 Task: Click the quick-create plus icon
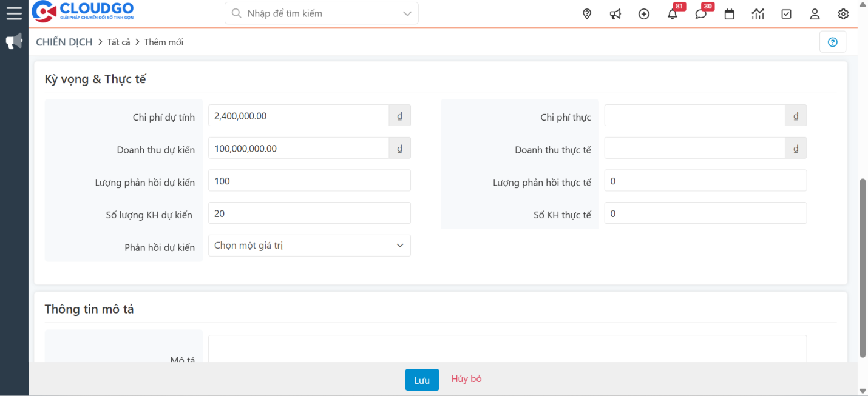643,13
